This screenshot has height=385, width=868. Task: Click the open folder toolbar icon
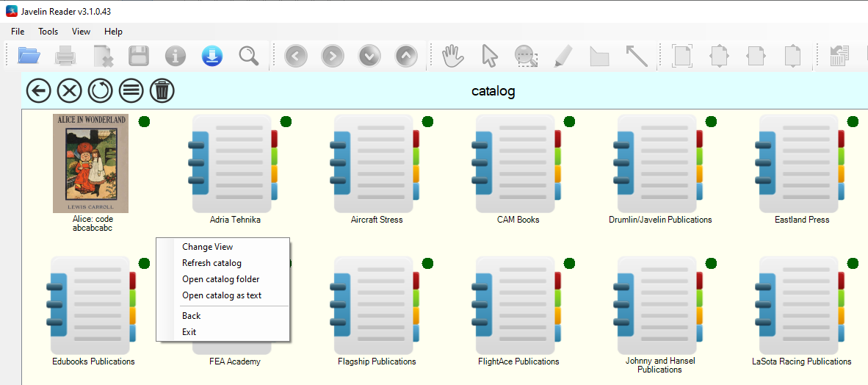coord(29,56)
